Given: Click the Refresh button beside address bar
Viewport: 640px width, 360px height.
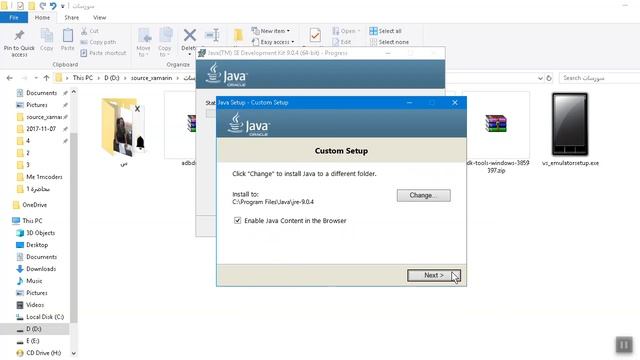Looking at the screenshot, I should coord(549,78).
